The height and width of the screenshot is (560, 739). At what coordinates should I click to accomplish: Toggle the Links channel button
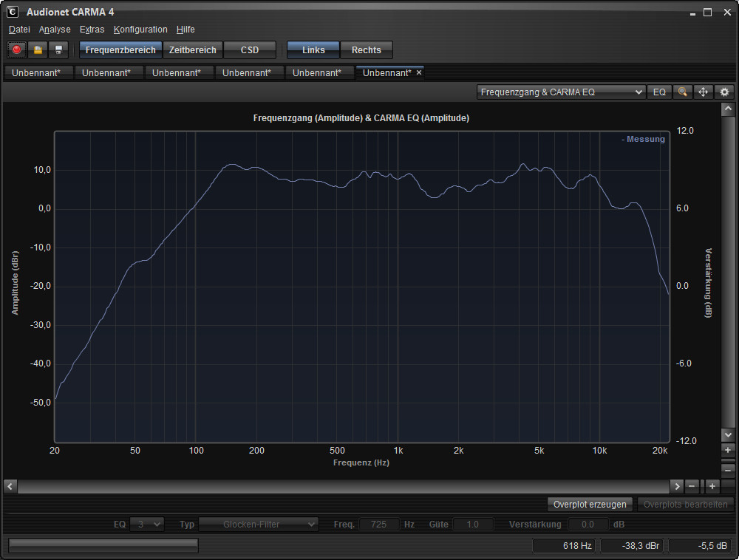(x=313, y=50)
